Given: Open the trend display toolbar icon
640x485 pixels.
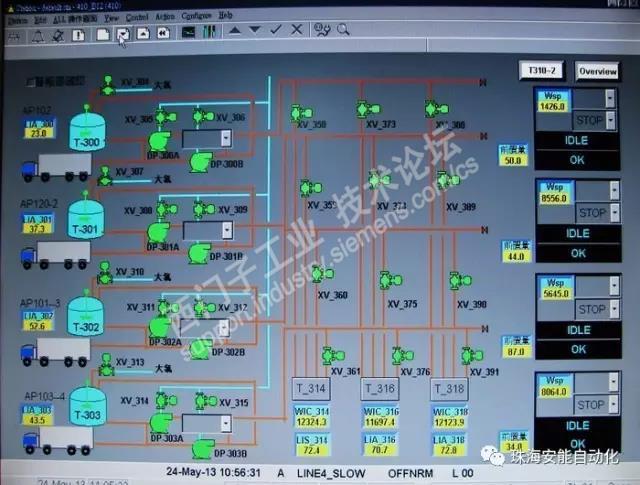Looking at the screenshot, I should (188, 32).
